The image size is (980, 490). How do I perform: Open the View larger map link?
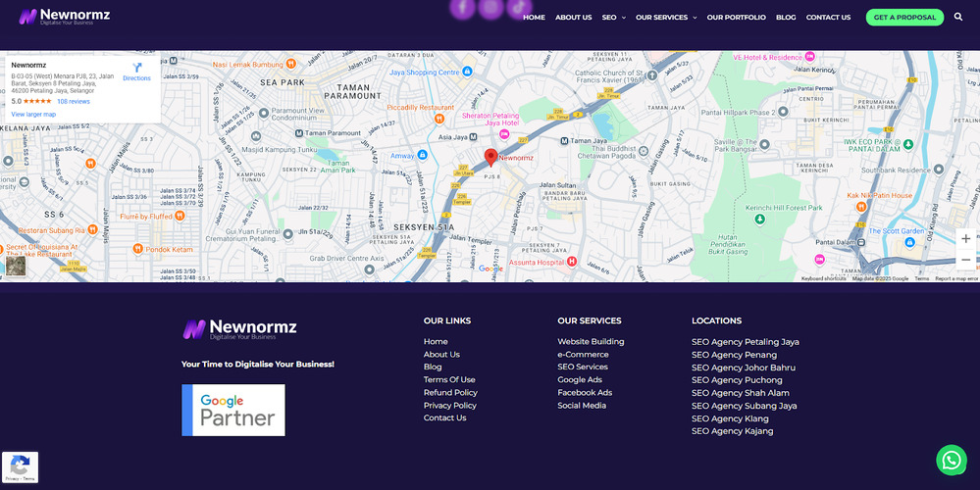[33, 115]
